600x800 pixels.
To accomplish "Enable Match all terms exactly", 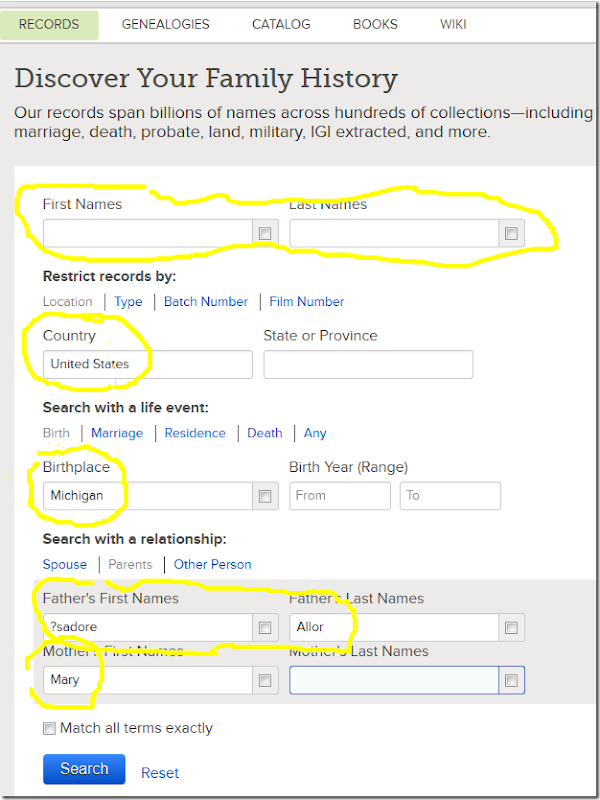I will tap(50, 728).
